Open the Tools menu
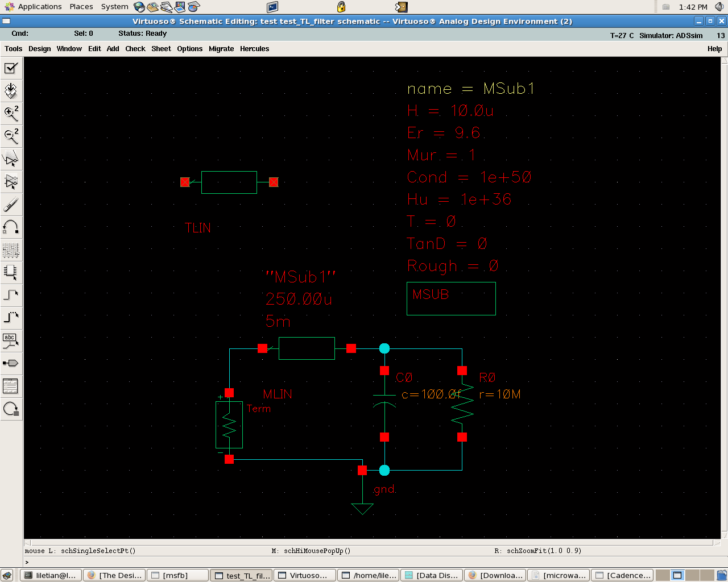 [13, 49]
